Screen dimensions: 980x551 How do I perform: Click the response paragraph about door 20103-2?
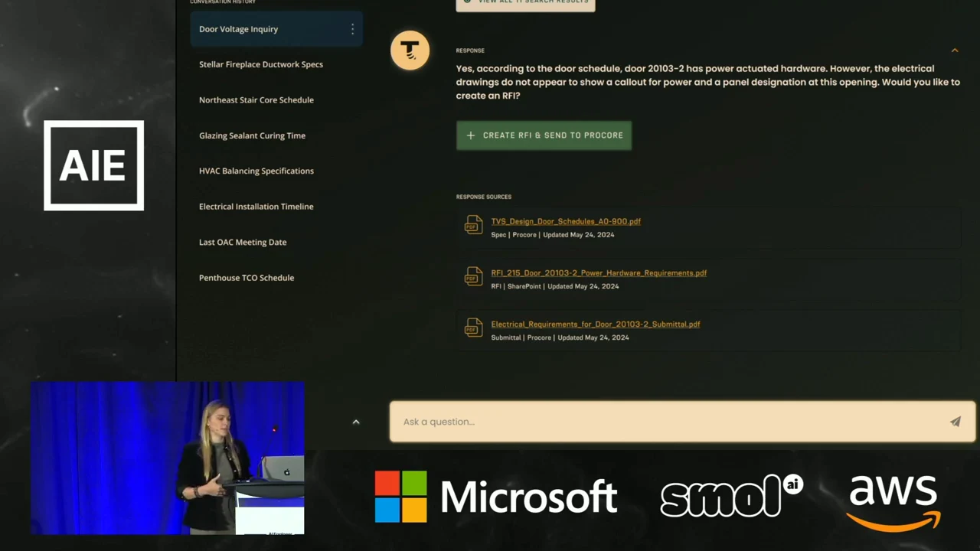(708, 82)
